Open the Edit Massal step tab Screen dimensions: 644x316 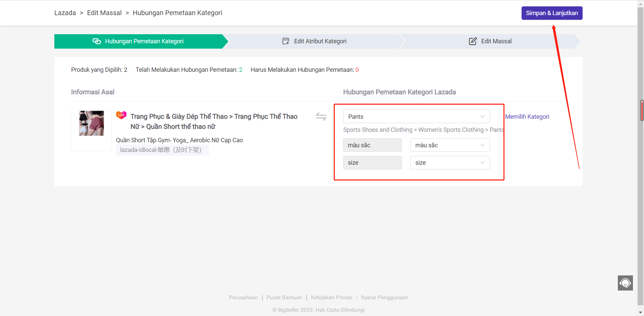pos(490,41)
